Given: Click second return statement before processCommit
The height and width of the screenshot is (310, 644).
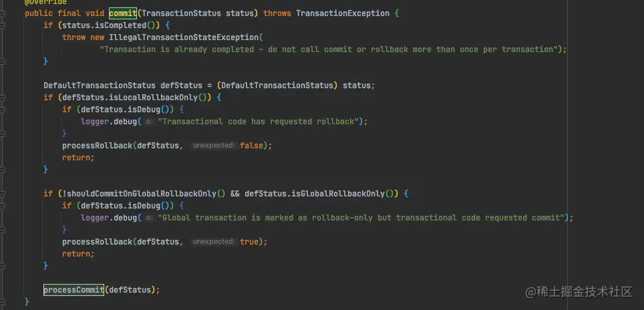Looking at the screenshot, I should [x=78, y=254].
